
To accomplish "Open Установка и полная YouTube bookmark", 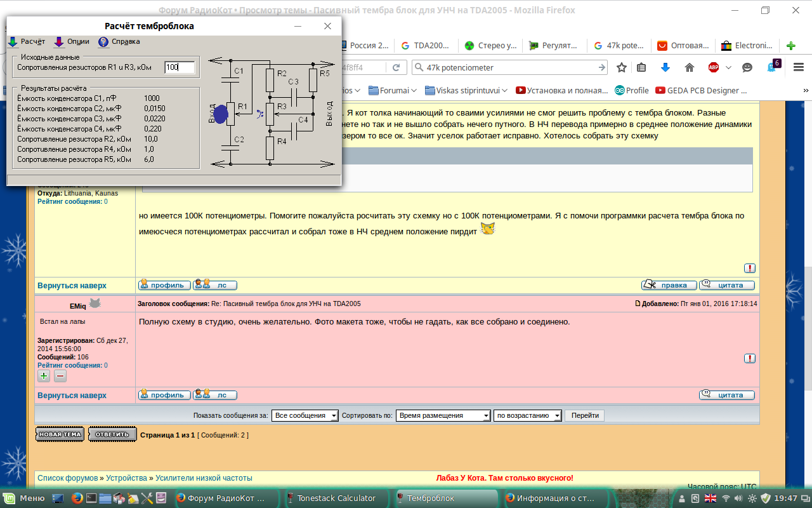I will coord(561,90).
